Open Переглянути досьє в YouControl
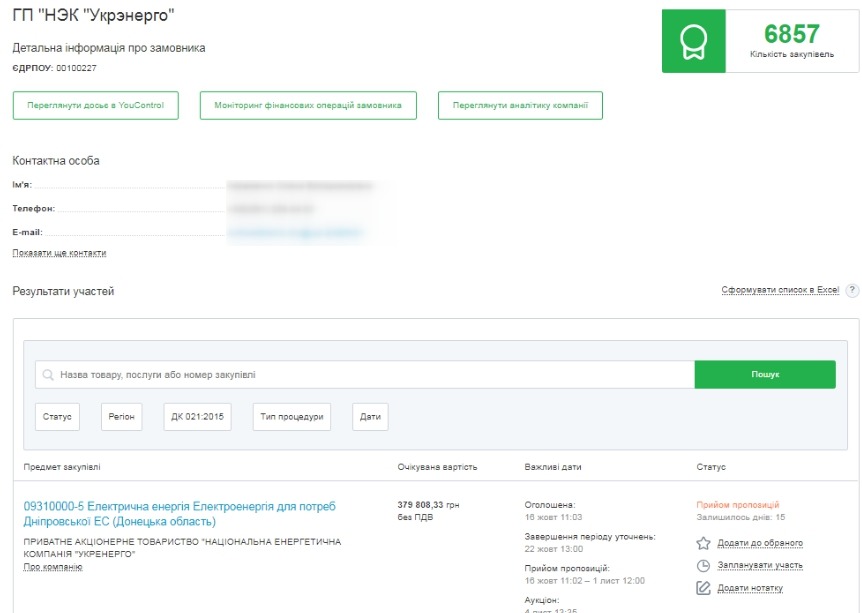The image size is (862, 613). click(95, 105)
